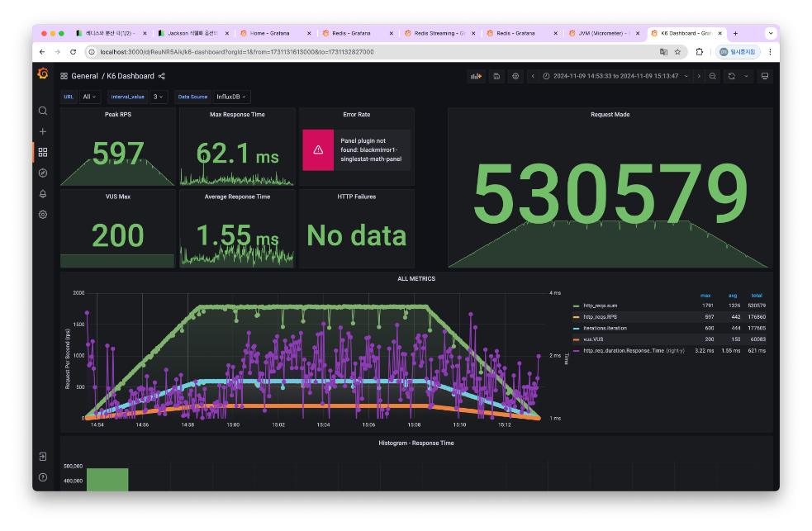The image size is (812, 531).
Task: Open the Explore compass icon
Action: [x=43, y=173]
